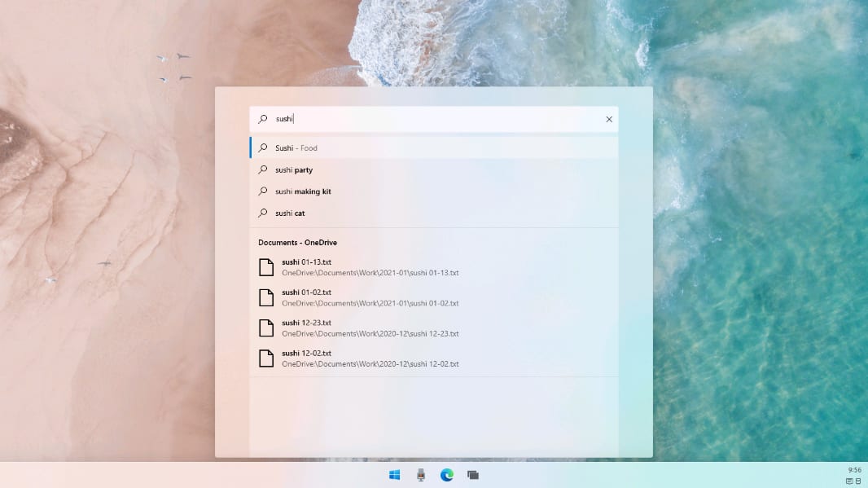Click the "Documents - OneDrive" header
The height and width of the screenshot is (488, 868).
click(297, 243)
